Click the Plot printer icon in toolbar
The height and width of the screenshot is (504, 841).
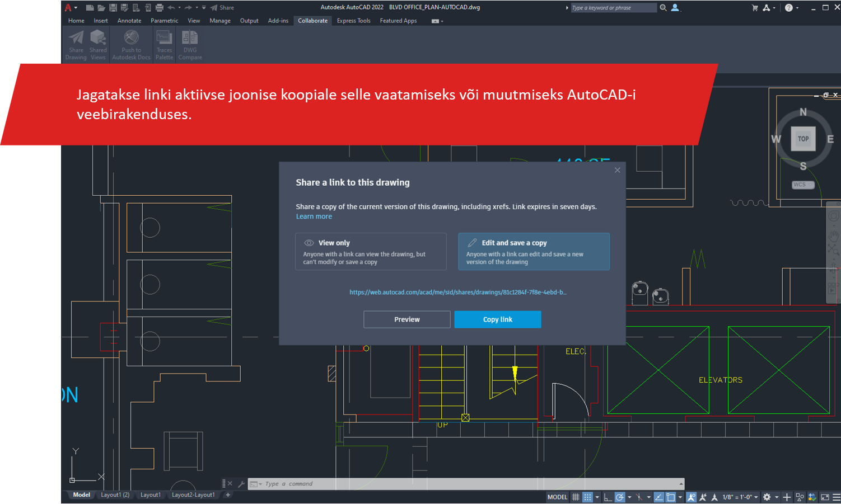click(160, 8)
